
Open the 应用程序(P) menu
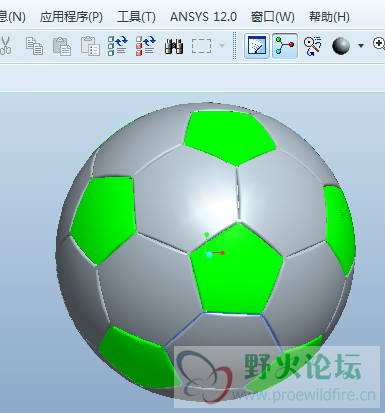click(71, 16)
